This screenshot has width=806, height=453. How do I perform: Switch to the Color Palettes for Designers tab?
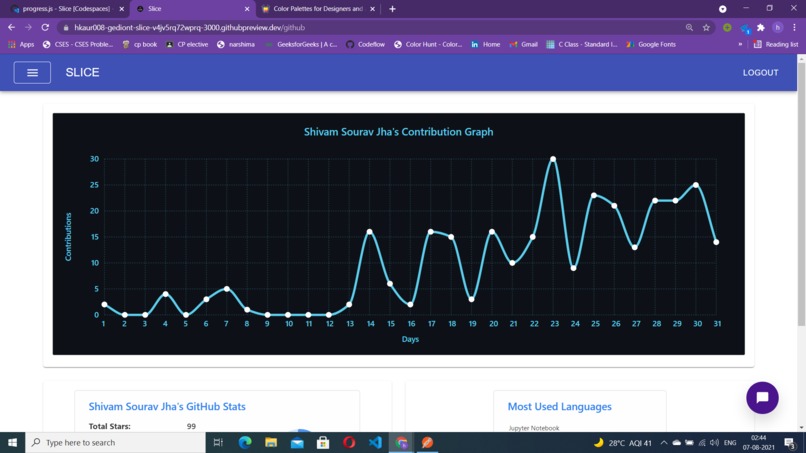[x=318, y=9]
